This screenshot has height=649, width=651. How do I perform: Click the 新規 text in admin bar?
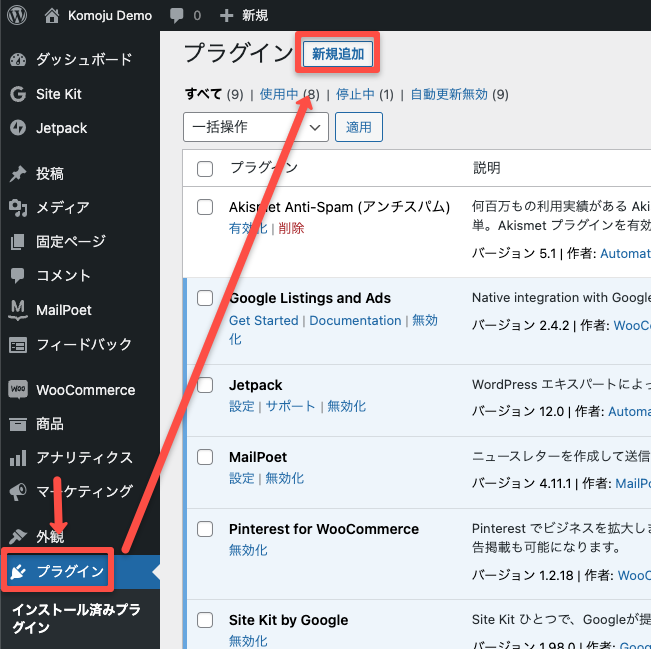(255, 16)
